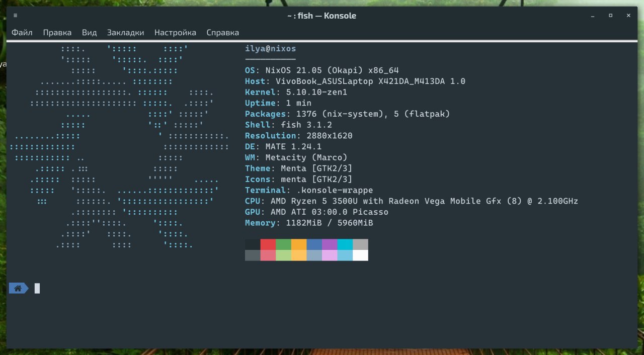Click the OS line reading NixOS 21.05
This screenshot has width=644, height=355.
(x=322, y=70)
